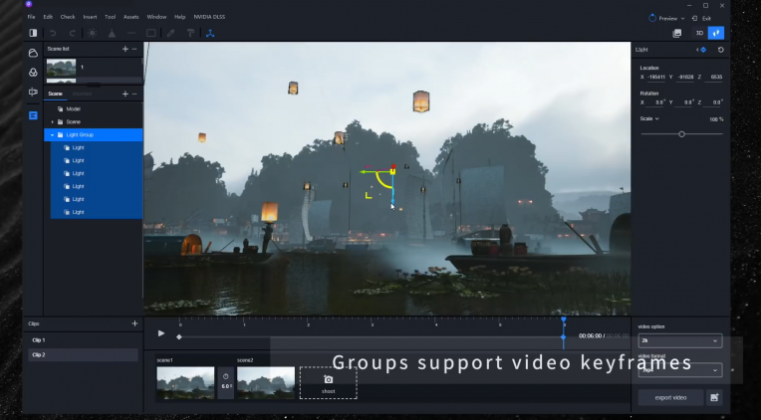Click the Preview button
This screenshot has height=420, width=761.
tap(668, 18)
